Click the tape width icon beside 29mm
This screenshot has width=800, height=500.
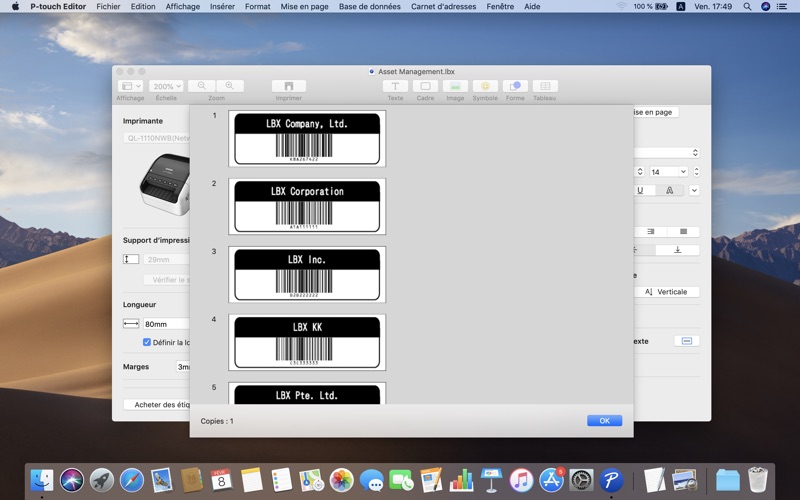pyautogui.click(x=131, y=259)
